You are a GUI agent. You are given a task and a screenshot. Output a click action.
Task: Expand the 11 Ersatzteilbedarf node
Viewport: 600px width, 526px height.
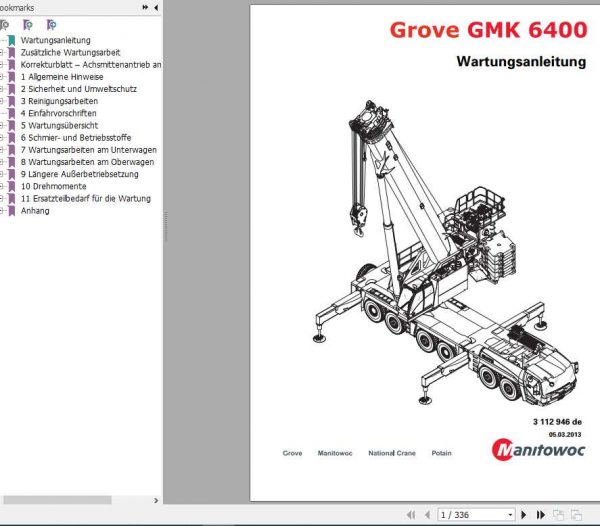2,199
